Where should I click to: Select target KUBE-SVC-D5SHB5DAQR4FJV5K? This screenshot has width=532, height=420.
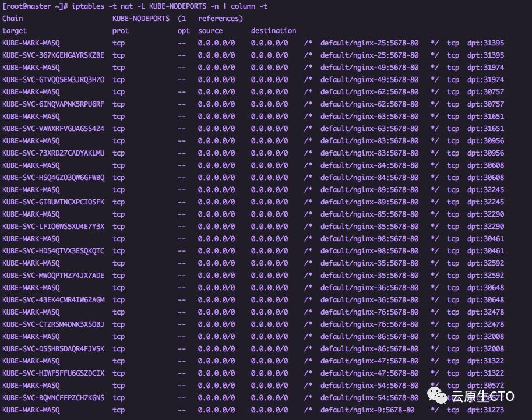coord(53,348)
